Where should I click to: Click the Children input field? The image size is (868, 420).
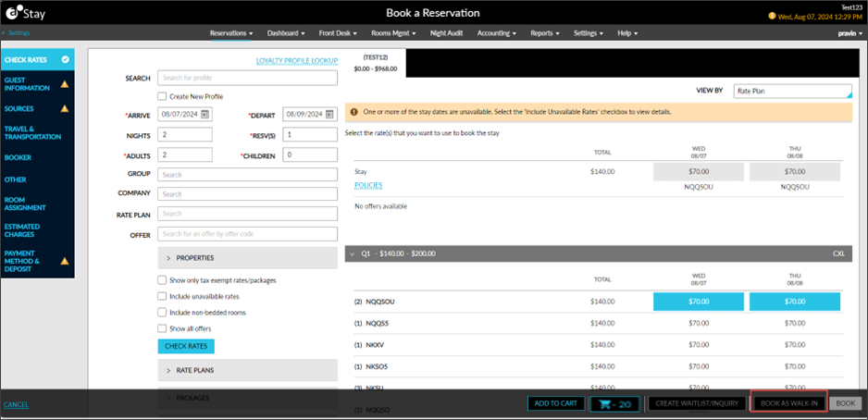point(310,154)
